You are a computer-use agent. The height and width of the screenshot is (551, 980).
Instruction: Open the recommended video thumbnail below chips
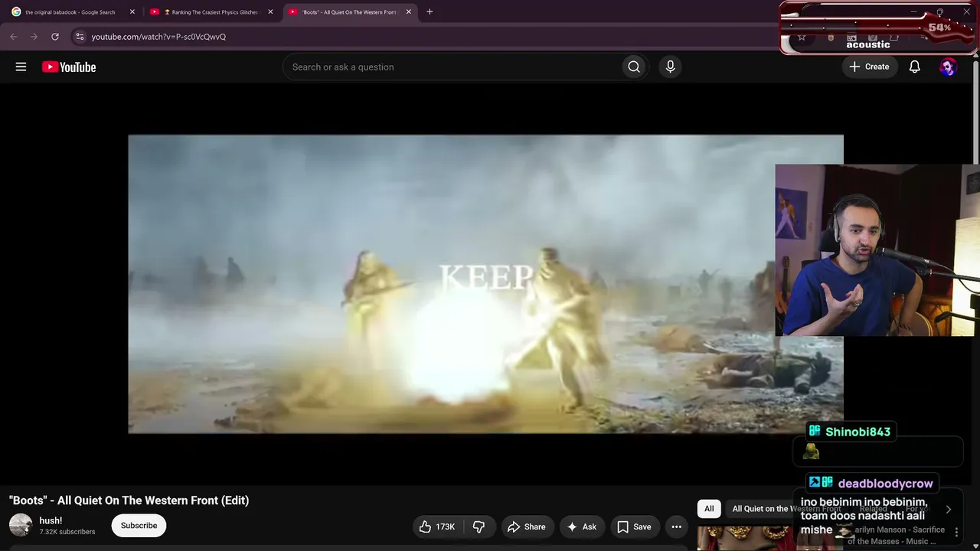(x=769, y=539)
